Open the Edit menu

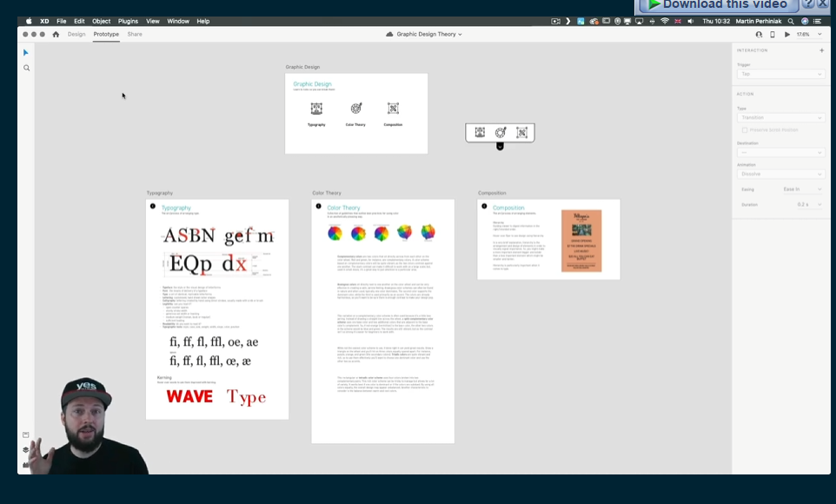click(x=79, y=22)
